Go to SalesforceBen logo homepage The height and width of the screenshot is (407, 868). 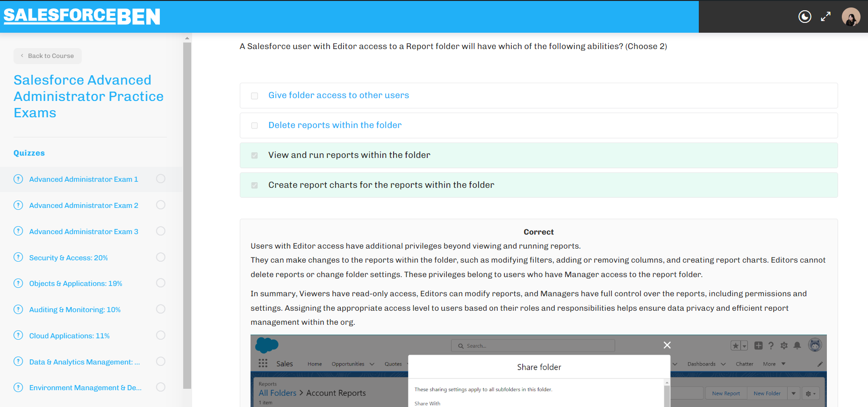click(x=82, y=16)
